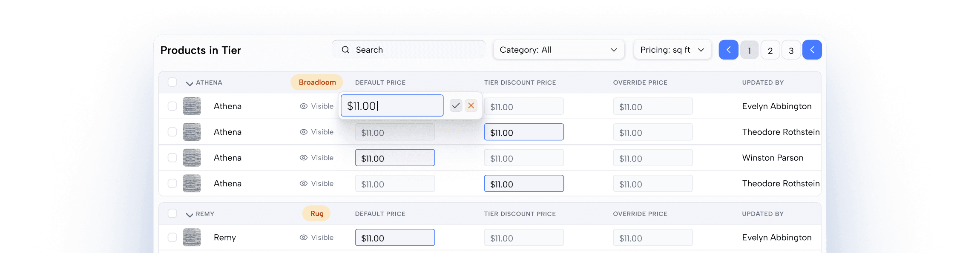The width and height of the screenshot is (980, 253).
Task: Click the Broadloom category tag
Action: [317, 82]
